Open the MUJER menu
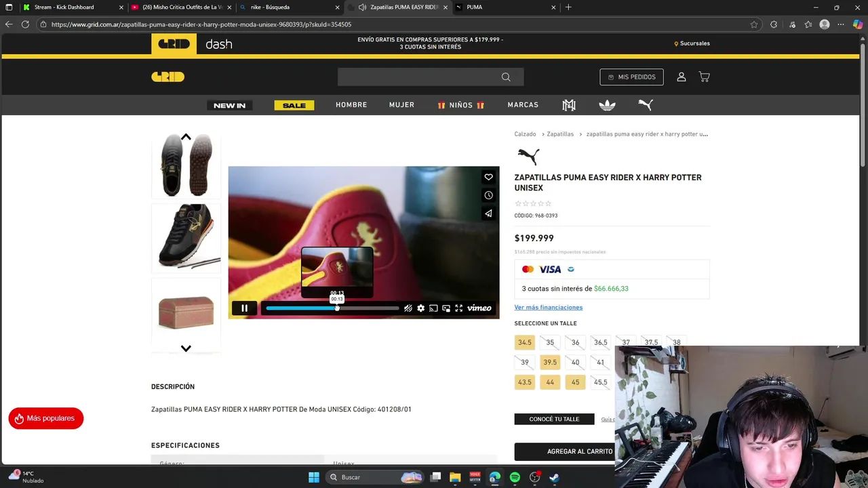The width and height of the screenshot is (868, 488). 401,105
